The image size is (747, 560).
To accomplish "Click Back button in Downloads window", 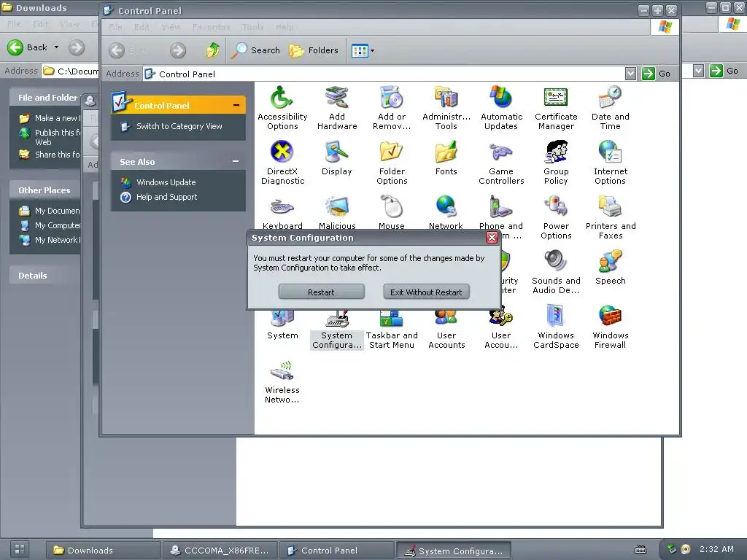I will point(27,47).
